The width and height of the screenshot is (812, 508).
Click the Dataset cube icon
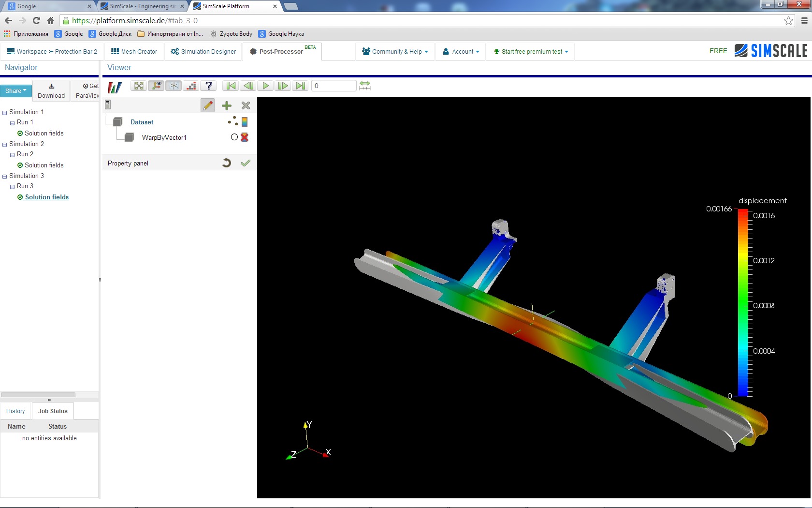click(117, 122)
